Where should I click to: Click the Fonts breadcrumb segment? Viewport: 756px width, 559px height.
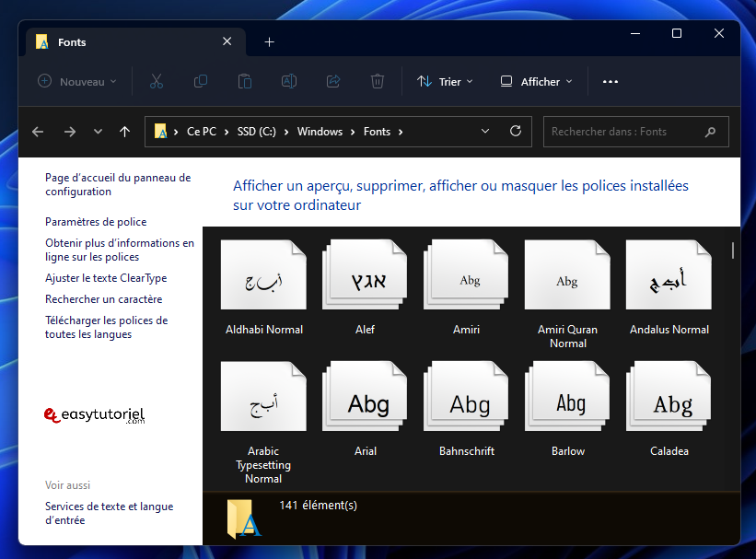[x=377, y=132]
